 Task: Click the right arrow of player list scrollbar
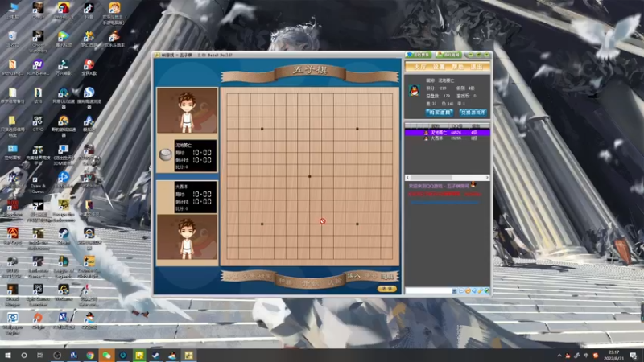(487, 177)
